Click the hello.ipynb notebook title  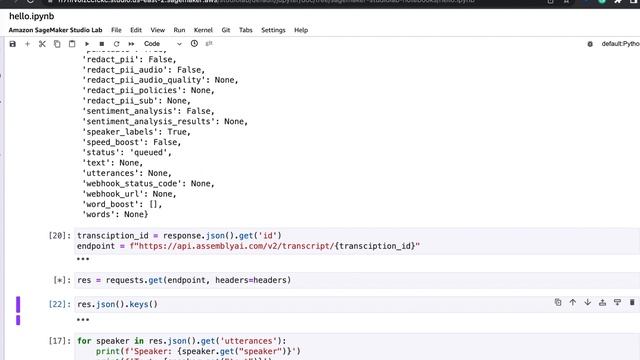tap(31, 16)
